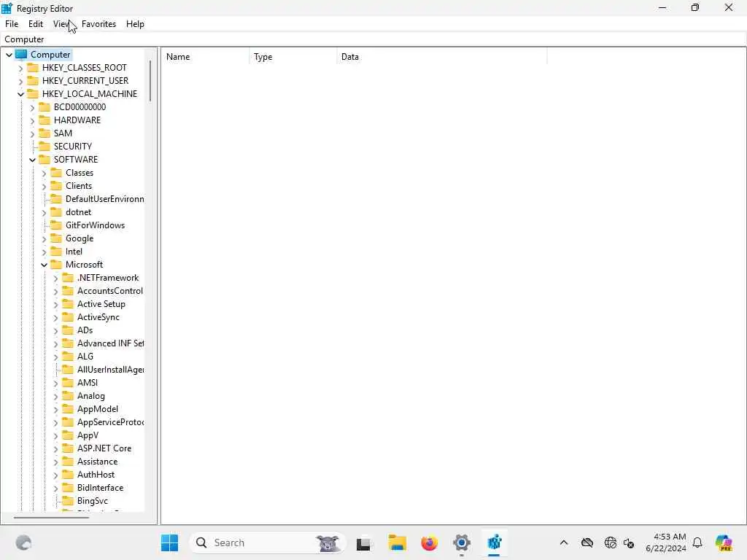This screenshot has width=747, height=560.
Task: Open the Favorites menu
Action: 98,24
